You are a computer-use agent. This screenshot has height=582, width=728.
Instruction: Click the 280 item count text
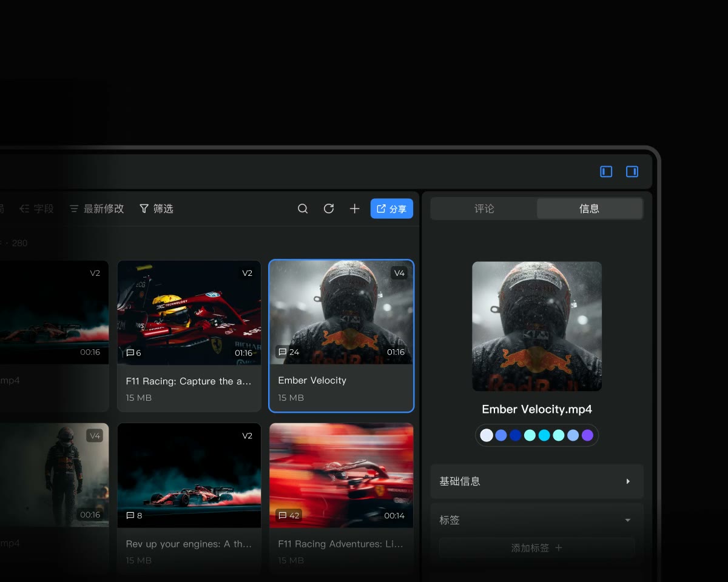click(x=19, y=243)
